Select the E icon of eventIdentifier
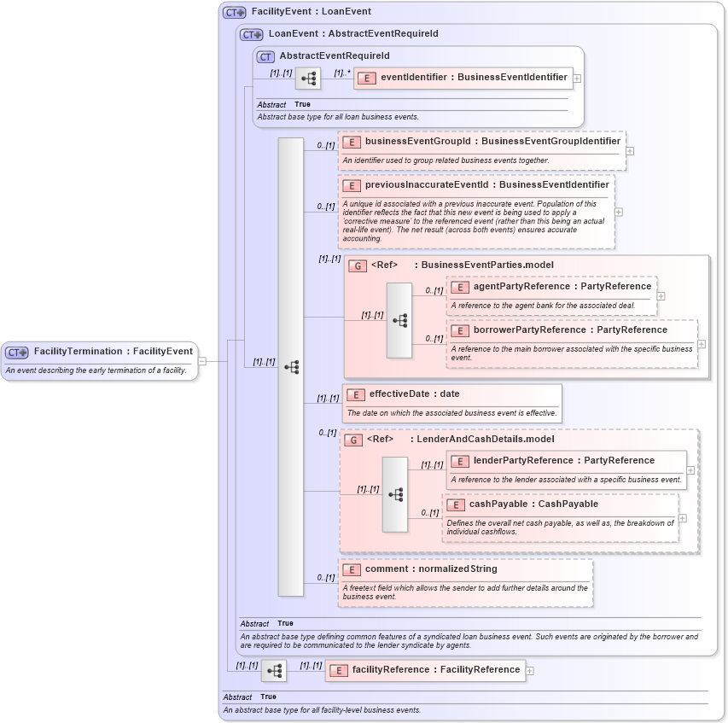728x723 pixels. 365,78
